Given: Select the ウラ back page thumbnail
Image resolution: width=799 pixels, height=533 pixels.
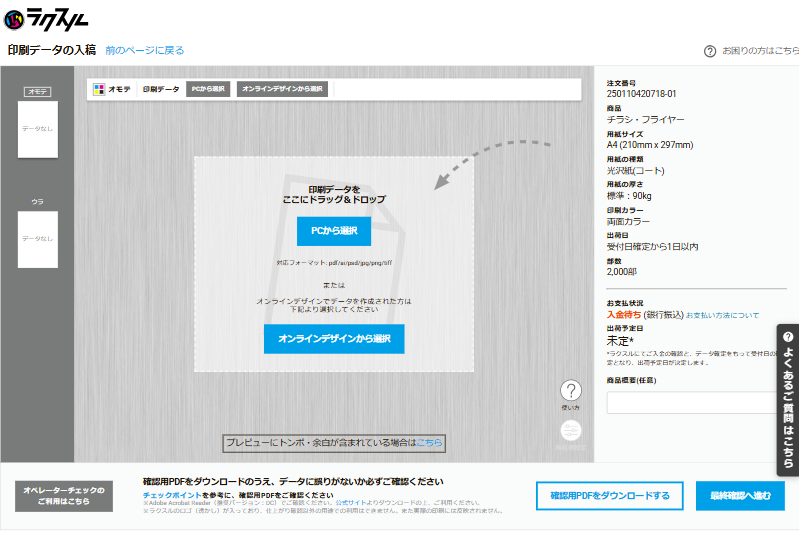Looking at the screenshot, I should click(38, 238).
